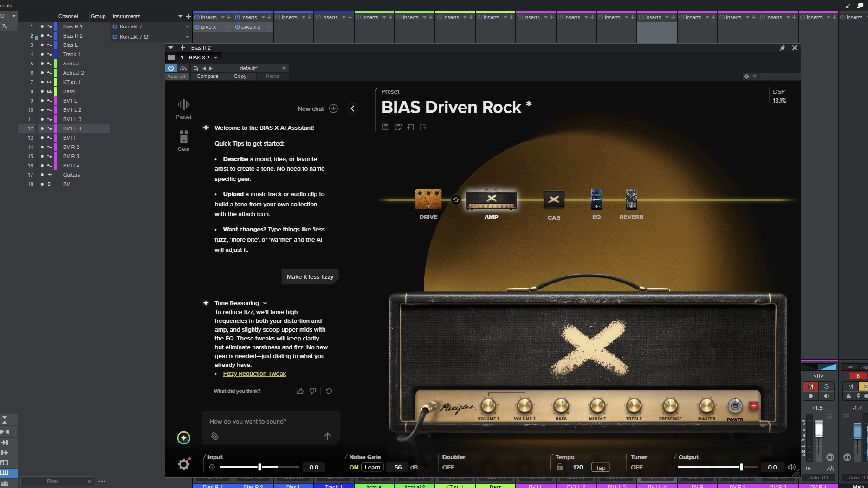Image resolution: width=868 pixels, height=488 pixels.
Task: Open the Auto: Off automation mode menu
Action: [x=177, y=76]
